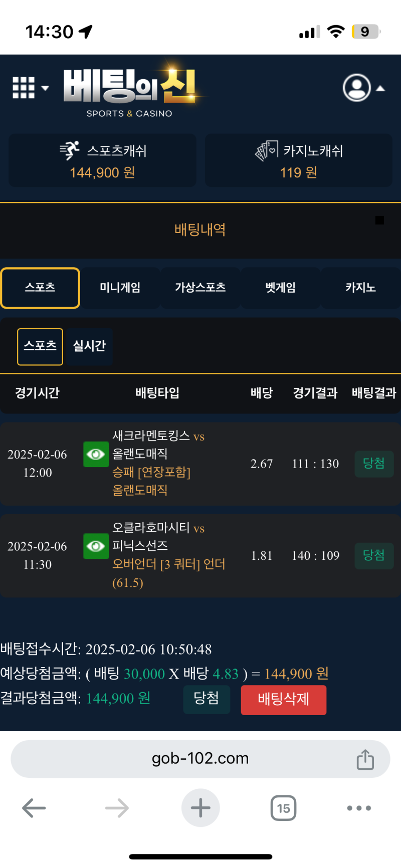
Task: Expand arrow next to profile icon
Action: coord(381,89)
